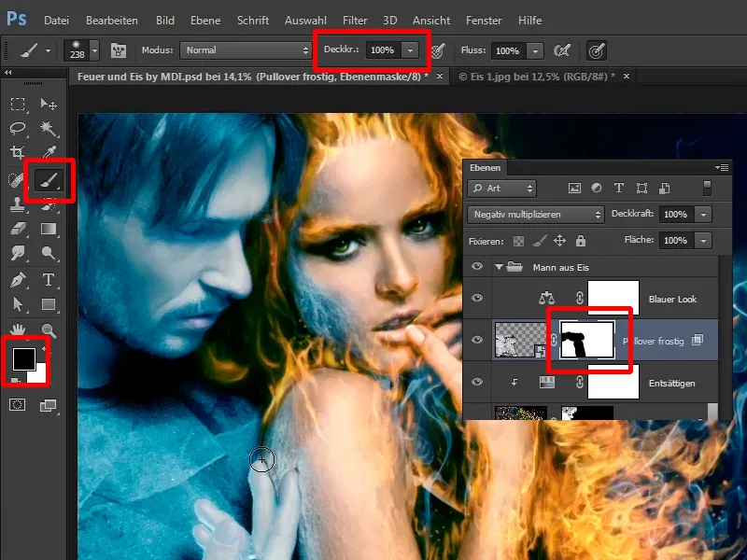This screenshot has width=747, height=560.
Task: Select the Rectangle shape tool
Action: point(49,304)
